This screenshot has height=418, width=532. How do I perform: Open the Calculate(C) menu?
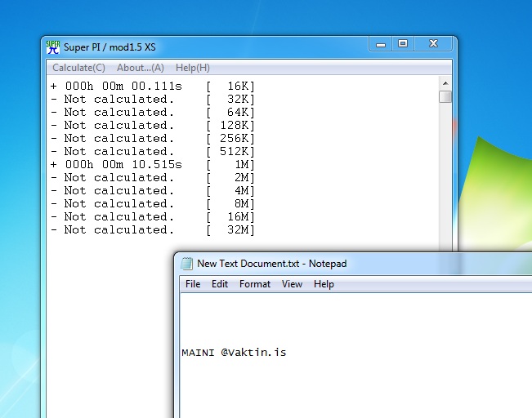click(78, 68)
